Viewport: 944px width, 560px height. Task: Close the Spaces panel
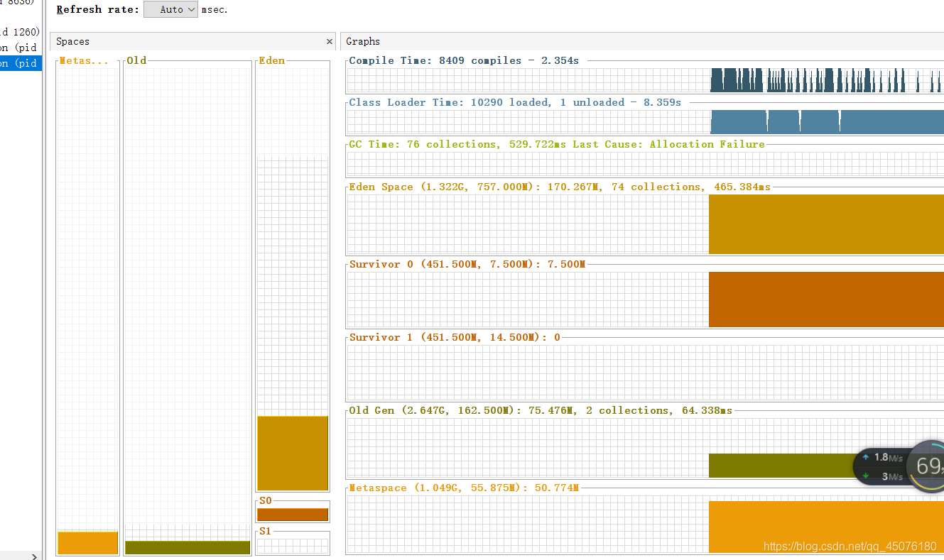[330, 42]
